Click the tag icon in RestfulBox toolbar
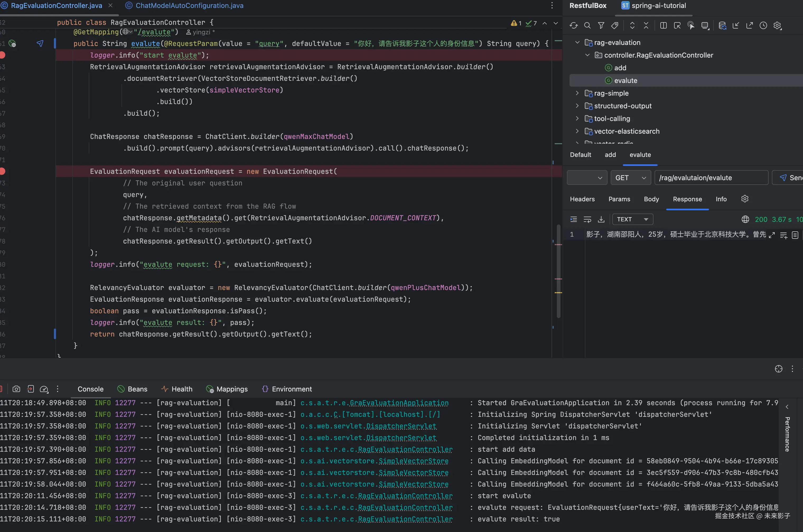803x532 pixels. tap(614, 25)
